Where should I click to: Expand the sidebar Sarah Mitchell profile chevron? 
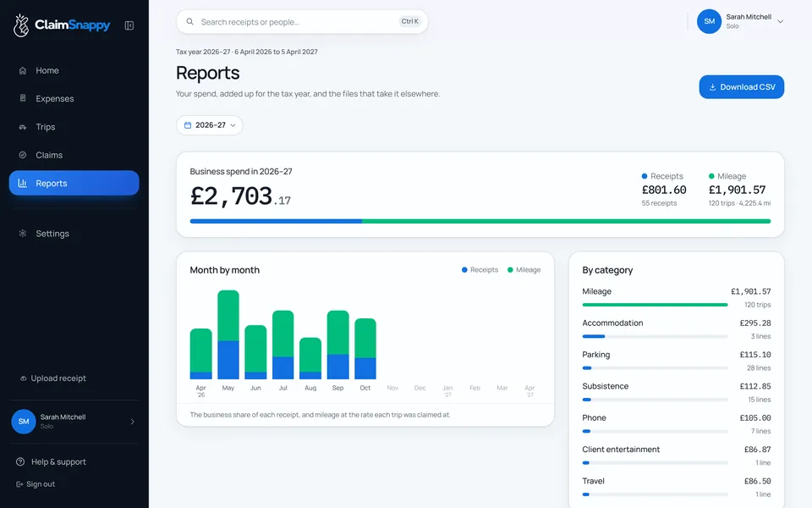tap(133, 422)
